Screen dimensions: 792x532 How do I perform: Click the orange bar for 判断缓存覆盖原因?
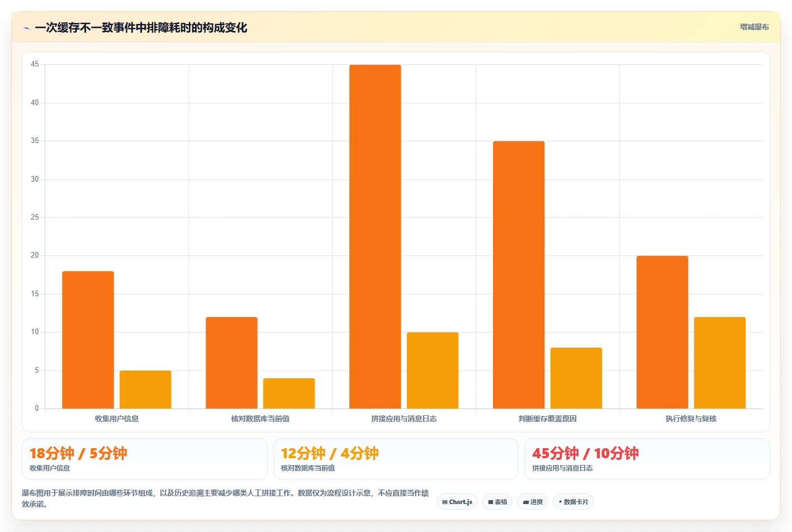[519, 275]
